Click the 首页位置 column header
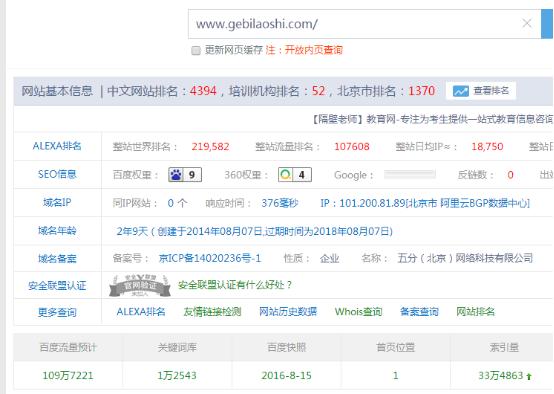Image resolution: width=554 pixels, height=394 pixels. 395,347
